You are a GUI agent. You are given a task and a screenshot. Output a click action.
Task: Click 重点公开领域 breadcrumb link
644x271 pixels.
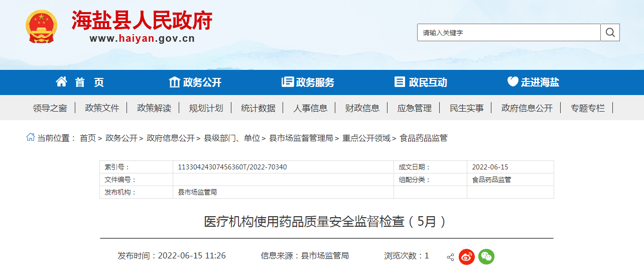(x=366, y=138)
